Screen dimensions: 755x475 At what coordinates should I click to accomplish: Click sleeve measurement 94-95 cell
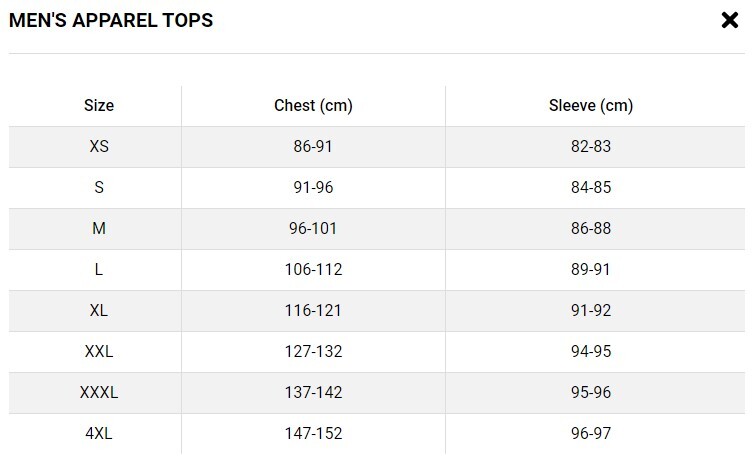coord(591,351)
